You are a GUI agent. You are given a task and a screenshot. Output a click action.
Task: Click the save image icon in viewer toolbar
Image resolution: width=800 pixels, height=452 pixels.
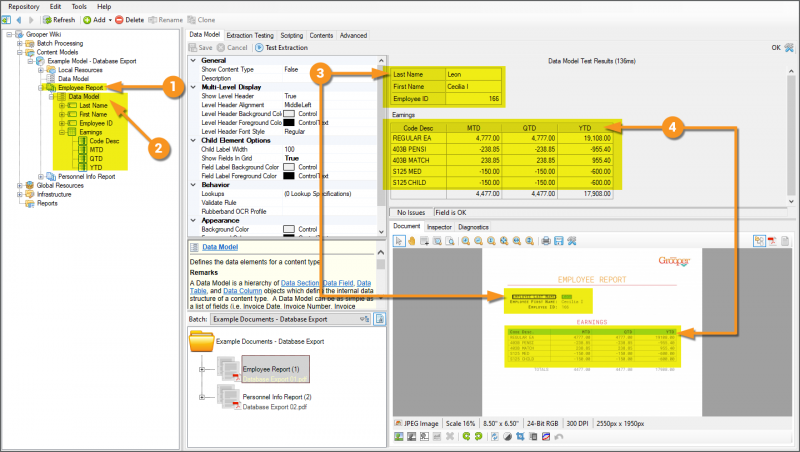(x=559, y=241)
